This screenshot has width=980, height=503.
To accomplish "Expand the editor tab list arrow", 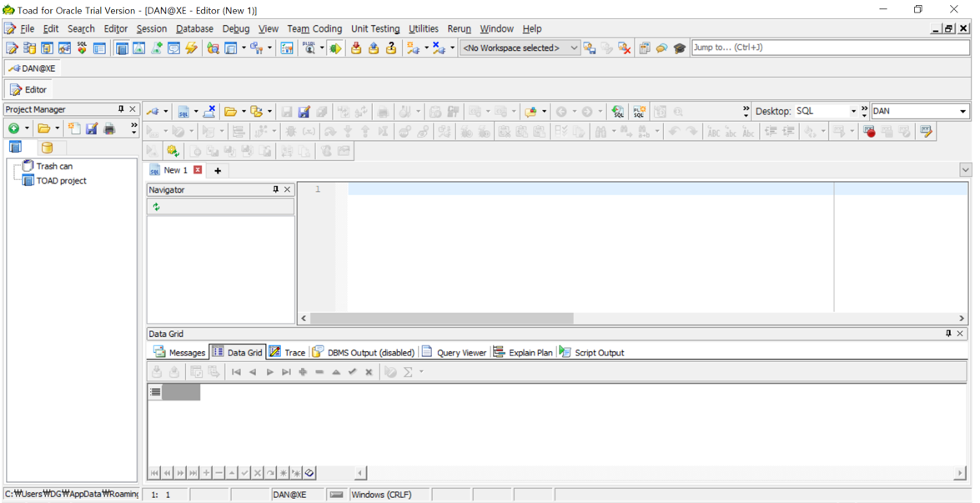I will coord(966,170).
